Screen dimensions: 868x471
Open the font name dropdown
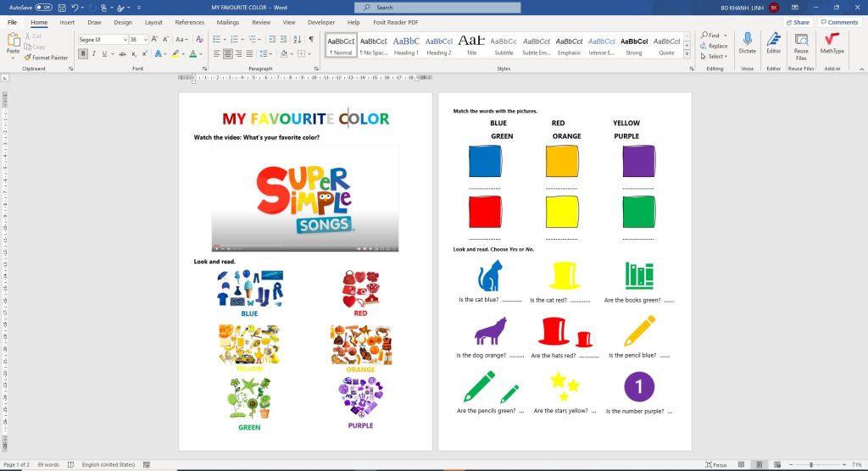point(125,39)
